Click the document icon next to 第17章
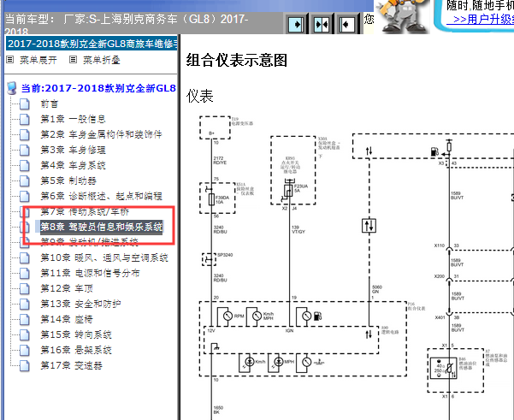514x420 pixels. (25, 366)
